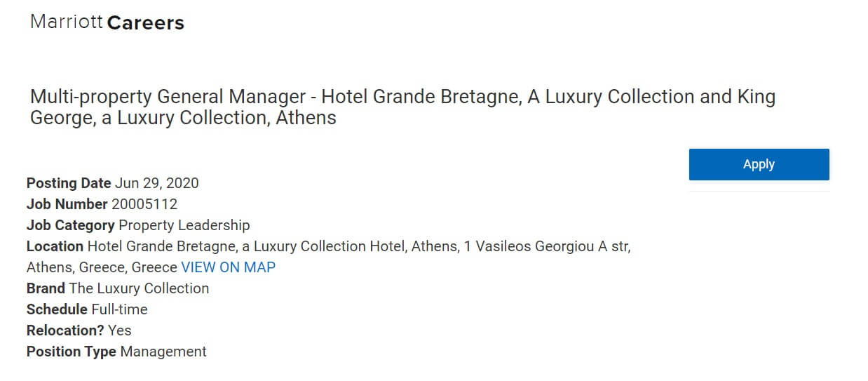Click the Yes relocation value
Viewport: 868px width, 381px height.
(120, 330)
